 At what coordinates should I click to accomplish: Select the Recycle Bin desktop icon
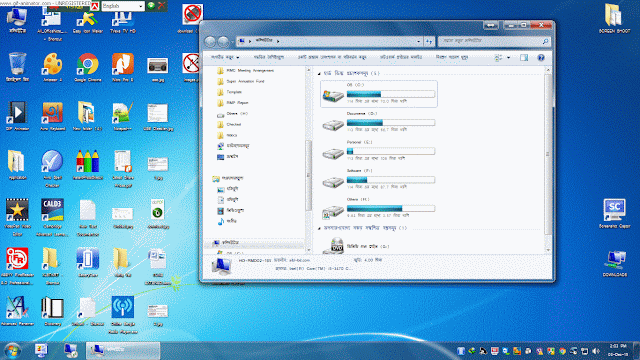[x=17, y=68]
